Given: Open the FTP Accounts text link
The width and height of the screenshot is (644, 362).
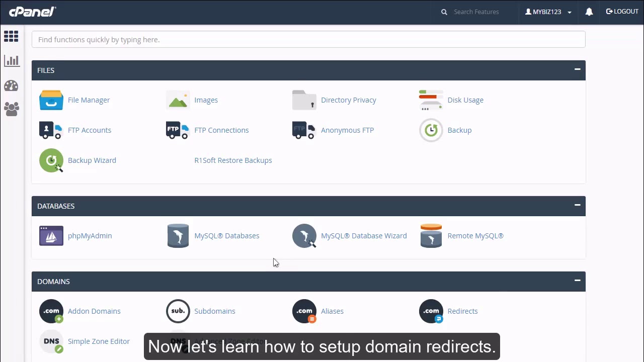Looking at the screenshot, I should (90, 130).
